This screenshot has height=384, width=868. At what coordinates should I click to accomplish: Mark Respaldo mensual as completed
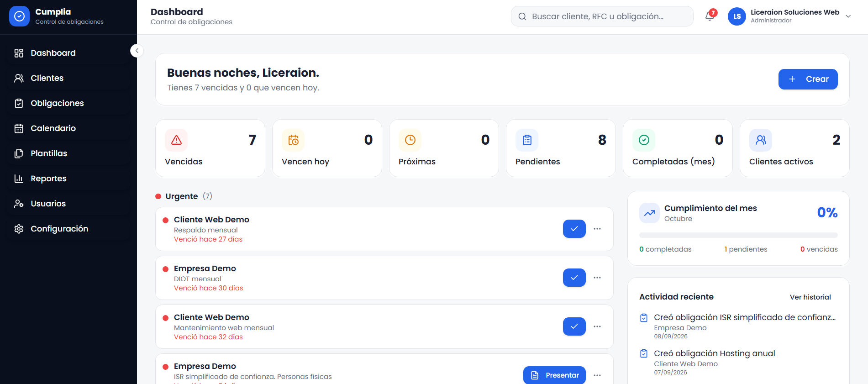[x=574, y=229]
